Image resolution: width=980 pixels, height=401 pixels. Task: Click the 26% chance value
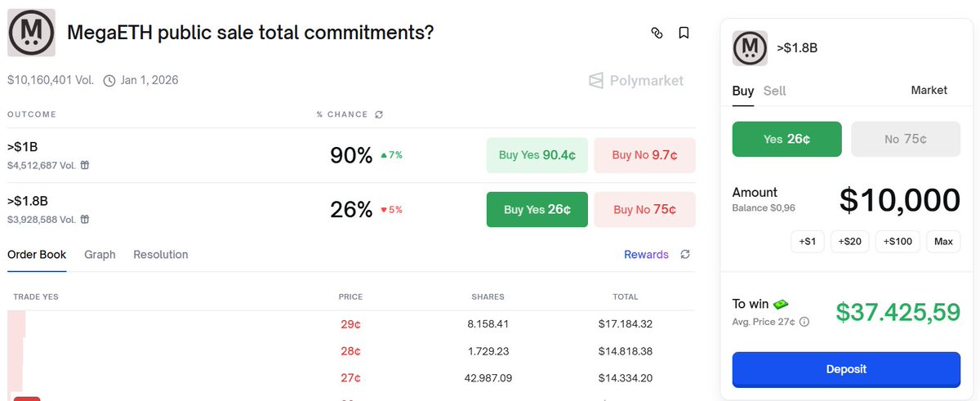(351, 209)
